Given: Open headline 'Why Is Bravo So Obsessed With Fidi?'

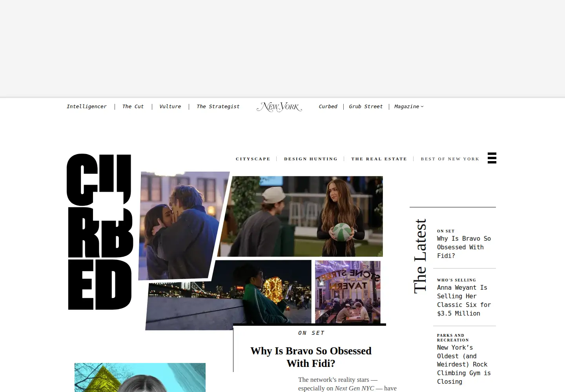Looking at the screenshot, I should pos(311,357).
